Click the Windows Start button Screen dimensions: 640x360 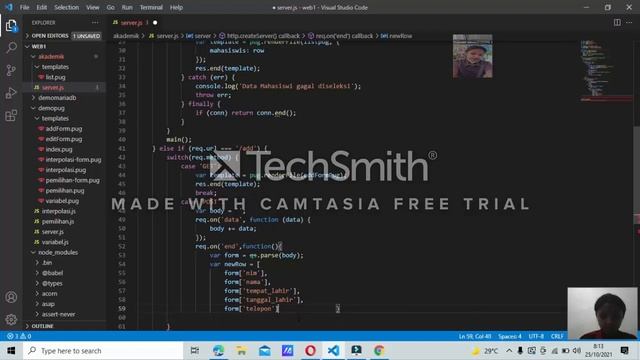coord(11,351)
